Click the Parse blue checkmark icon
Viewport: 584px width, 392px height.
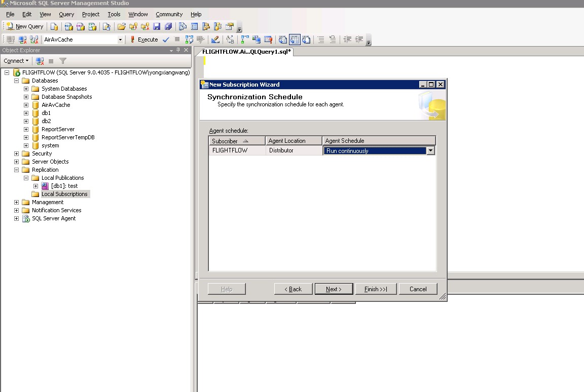(166, 40)
